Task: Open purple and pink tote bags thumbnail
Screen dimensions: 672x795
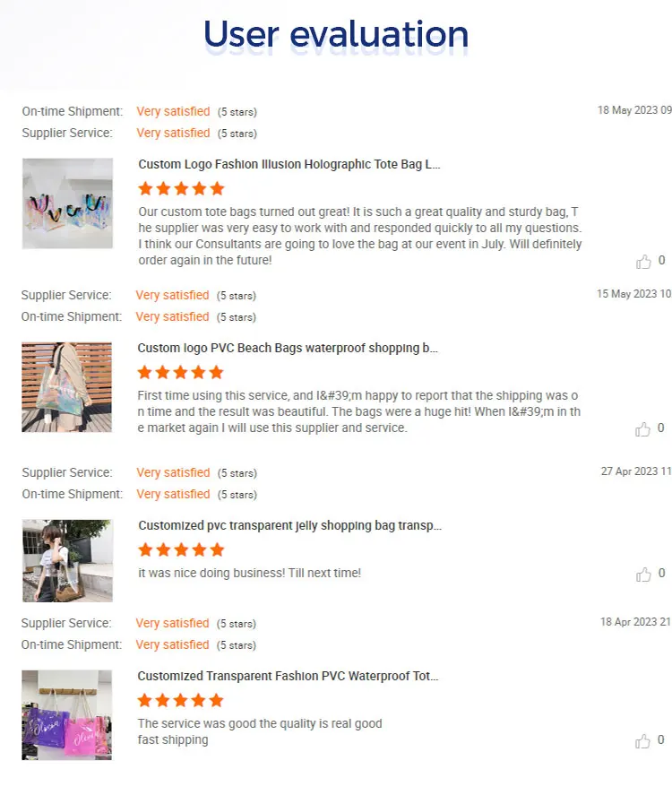Action: [66, 715]
